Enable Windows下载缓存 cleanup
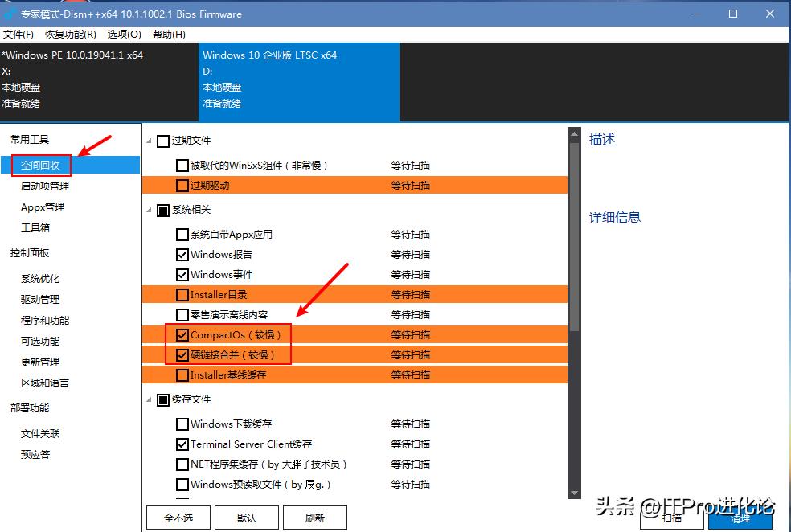The height and width of the screenshot is (532, 791). 182,424
